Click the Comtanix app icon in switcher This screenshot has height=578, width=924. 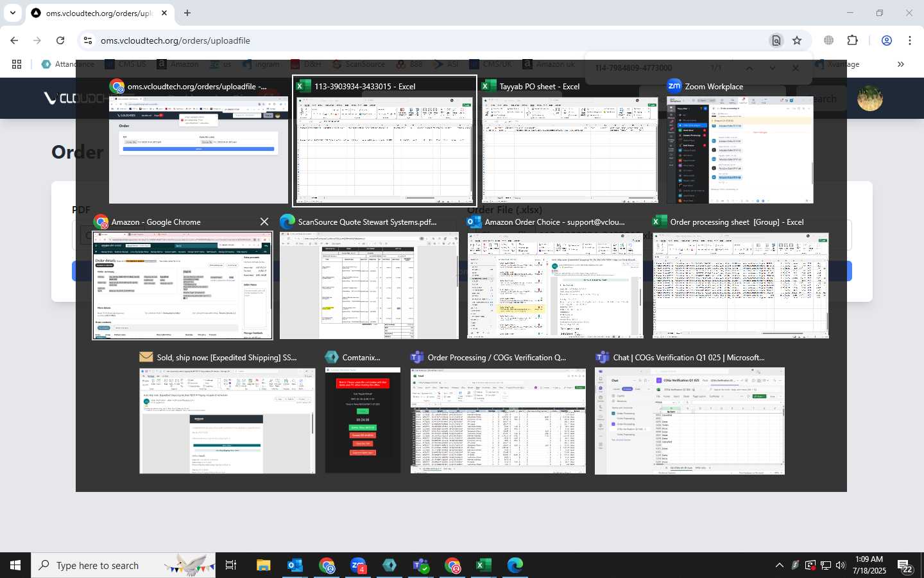[x=332, y=357]
